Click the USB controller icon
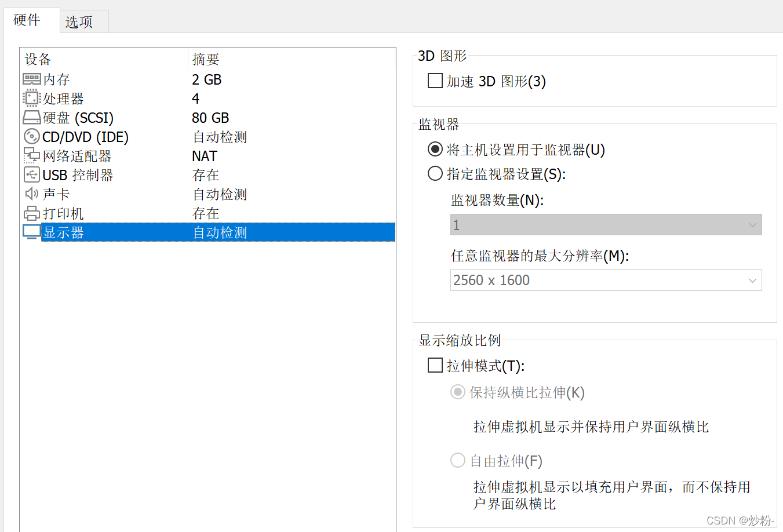This screenshot has height=532, width=783. click(x=31, y=174)
